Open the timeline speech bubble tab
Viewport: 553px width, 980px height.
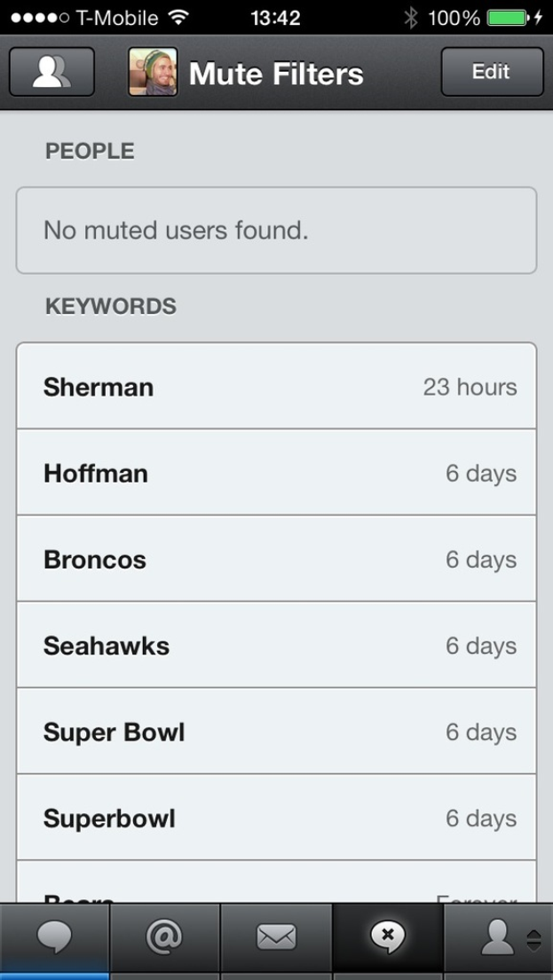(54, 937)
